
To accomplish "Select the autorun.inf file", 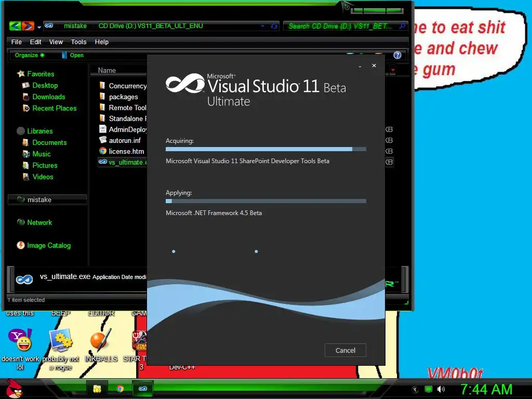I will click(x=125, y=140).
